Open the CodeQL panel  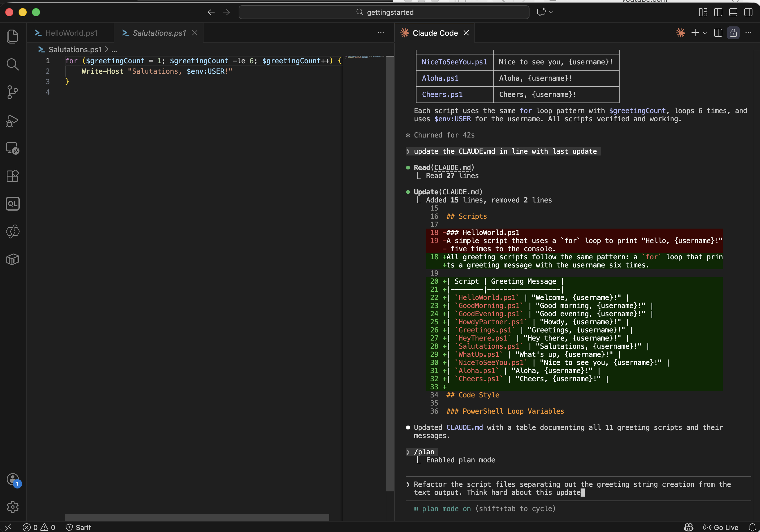click(12, 204)
